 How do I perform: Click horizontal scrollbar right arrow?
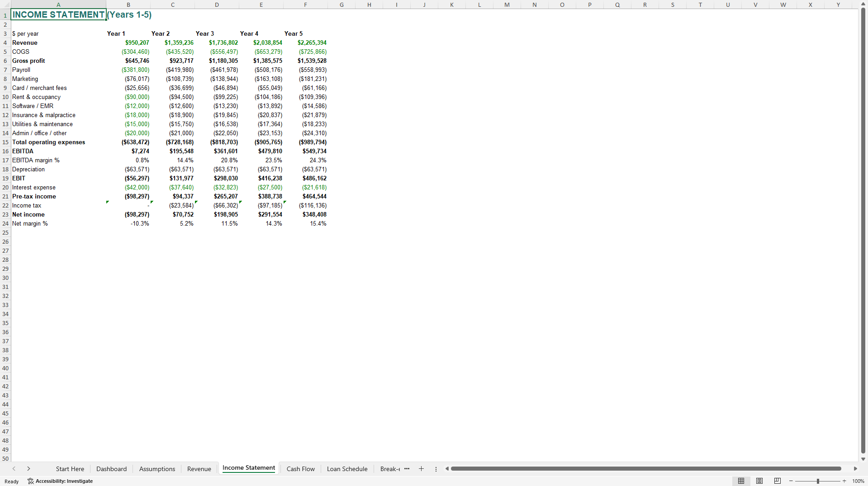coord(855,469)
